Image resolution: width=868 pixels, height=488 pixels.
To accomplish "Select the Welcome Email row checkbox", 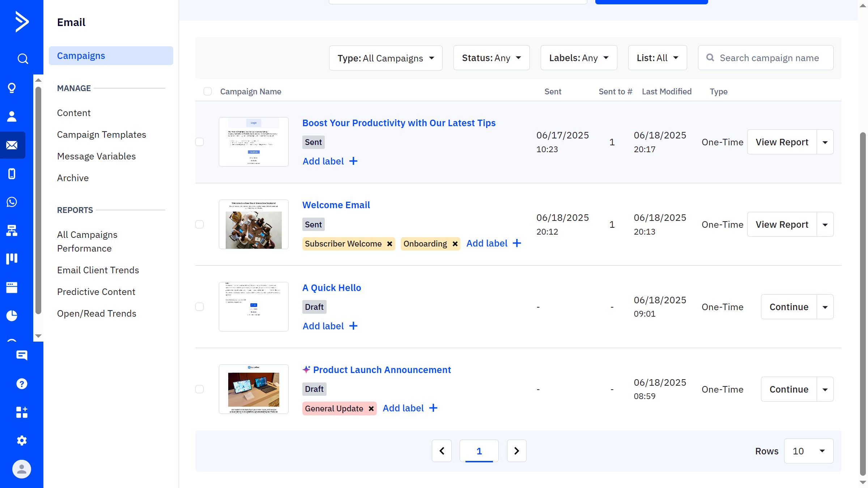I will click(x=200, y=224).
